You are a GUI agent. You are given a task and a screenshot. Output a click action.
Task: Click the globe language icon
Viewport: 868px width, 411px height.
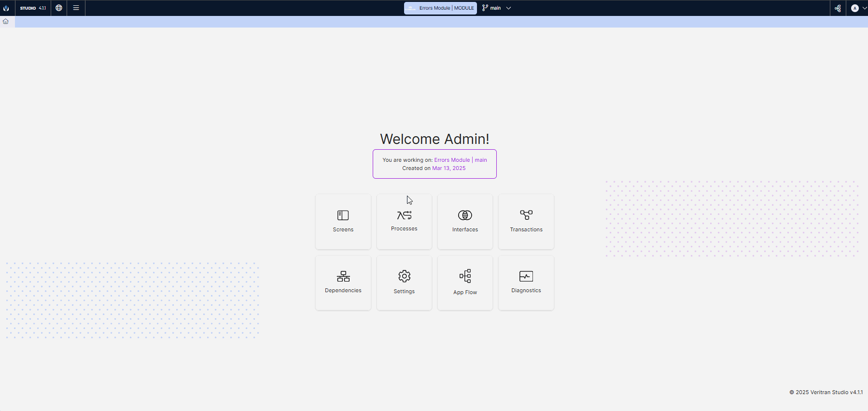pos(59,8)
